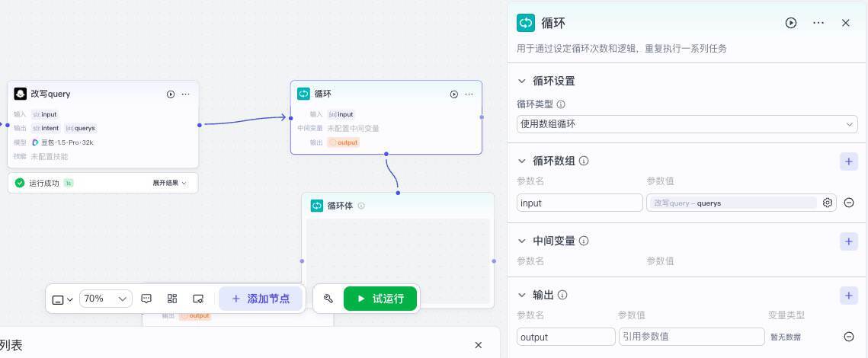Click the 引用参数值 reference field
The height and width of the screenshot is (358, 868).
tap(691, 337)
